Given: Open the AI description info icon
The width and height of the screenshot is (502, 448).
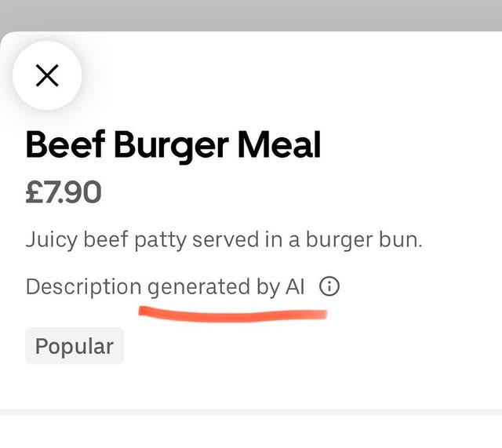Looking at the screenshot, I should click(330, 287).
